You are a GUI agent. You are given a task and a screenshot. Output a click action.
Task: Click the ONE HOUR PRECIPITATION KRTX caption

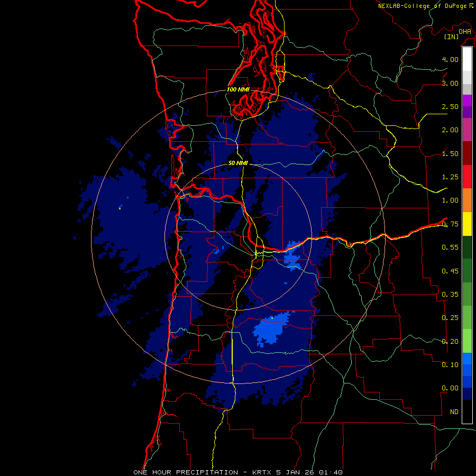(238, 472)
